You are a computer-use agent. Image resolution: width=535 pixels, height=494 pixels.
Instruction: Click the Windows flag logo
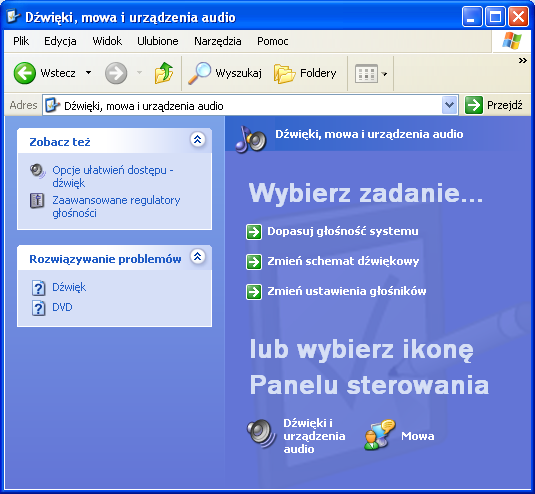(512, 41)
